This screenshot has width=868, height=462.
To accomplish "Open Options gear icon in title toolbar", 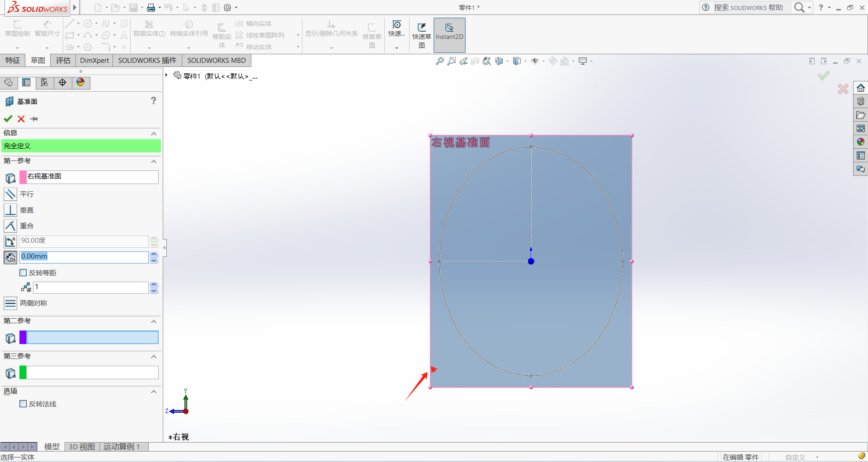I will coord(227,8).
